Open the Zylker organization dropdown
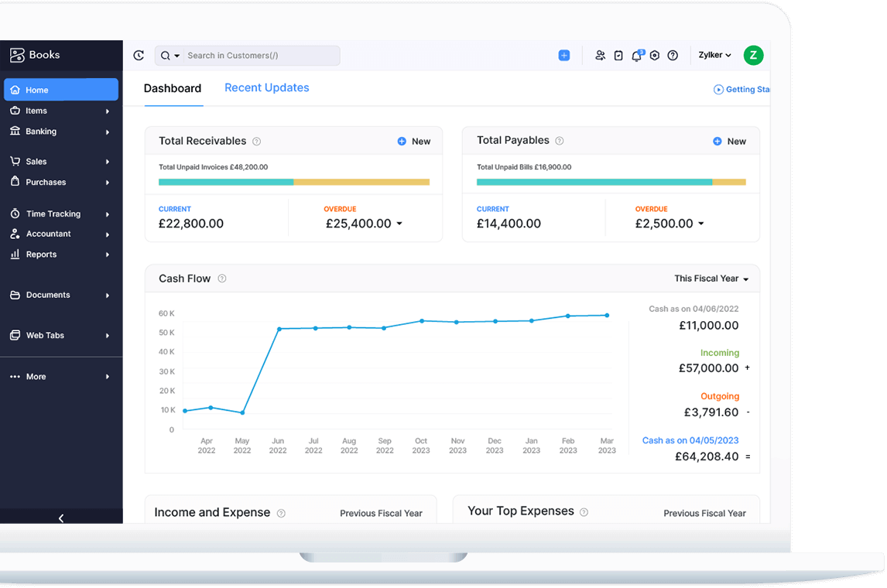 [x=714, y=55]
